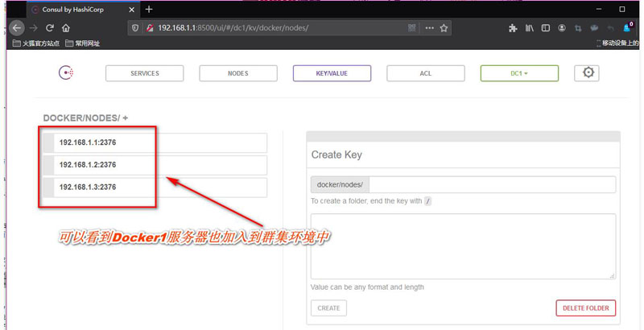Click the Firefox back arrow button
644x330 pixels.
16,28
